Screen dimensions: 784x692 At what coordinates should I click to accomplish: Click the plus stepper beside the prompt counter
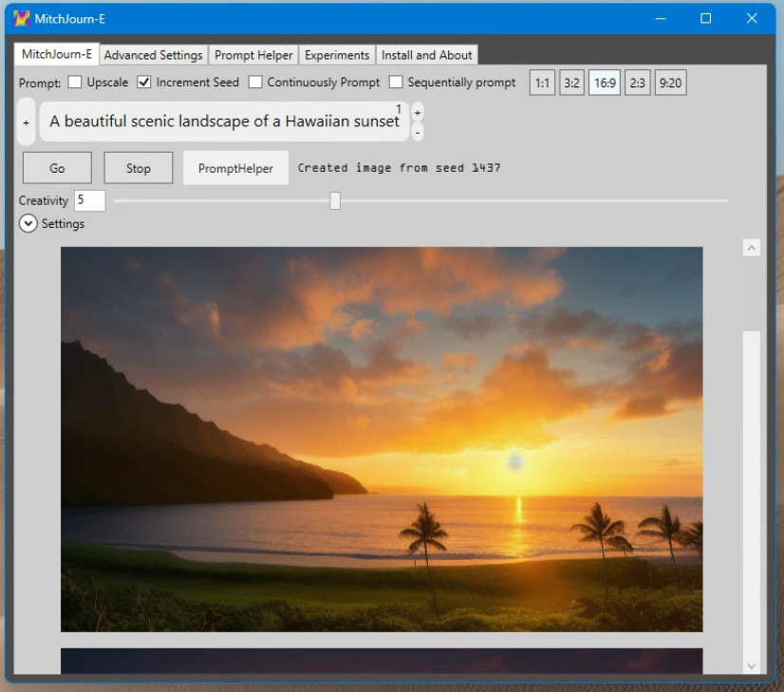417,112
